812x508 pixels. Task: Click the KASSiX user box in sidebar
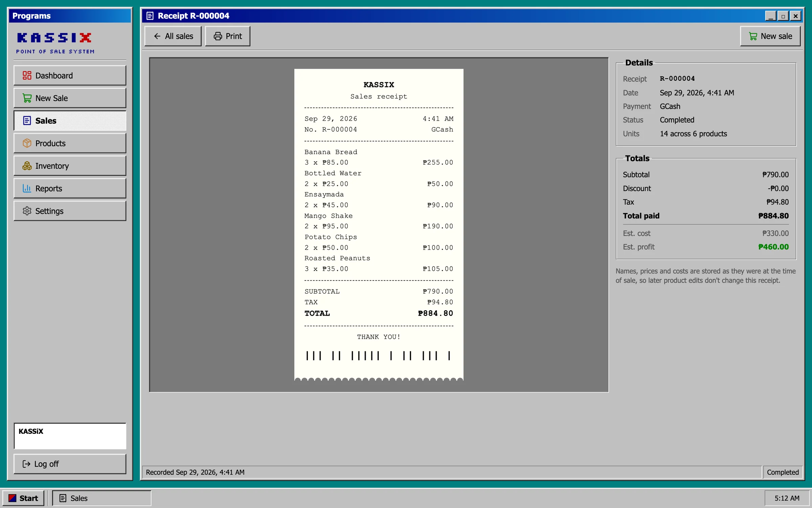[70, 436]
